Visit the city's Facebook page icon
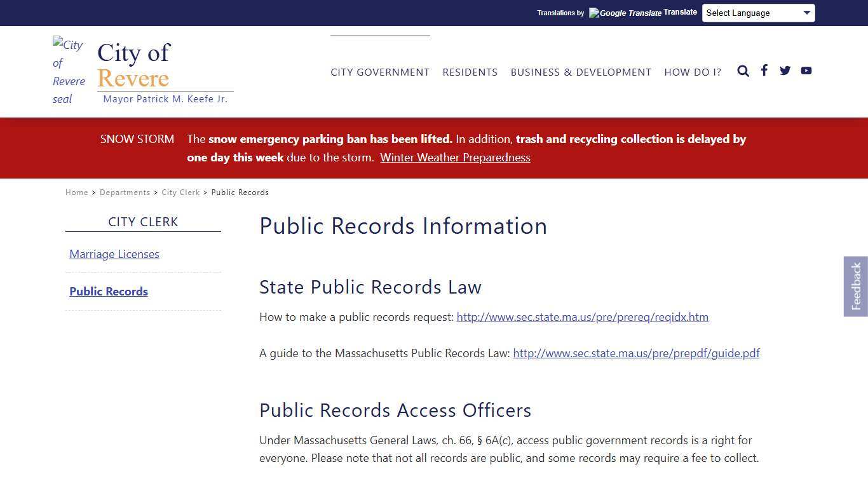868x488 pixels. [x=764, y=71]
